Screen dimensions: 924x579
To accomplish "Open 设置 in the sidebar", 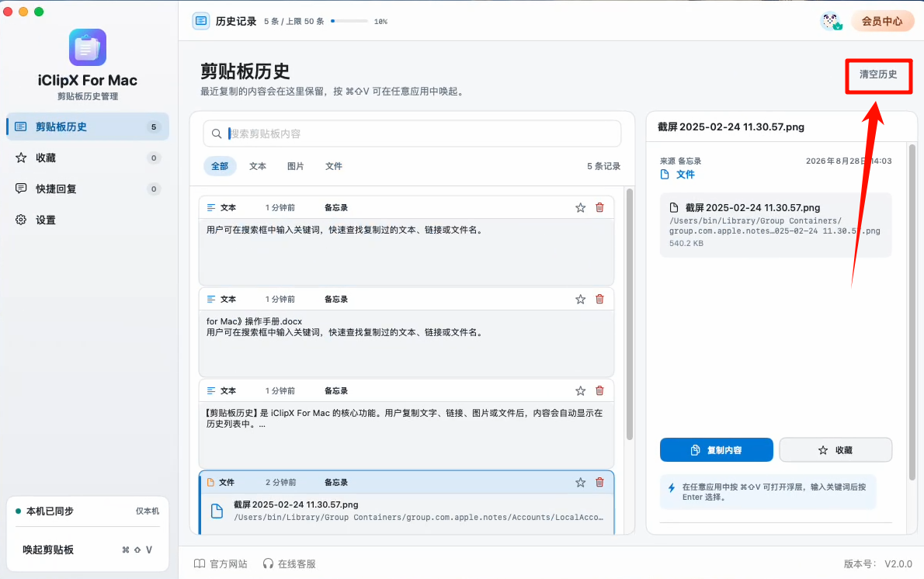I will 88,220.
